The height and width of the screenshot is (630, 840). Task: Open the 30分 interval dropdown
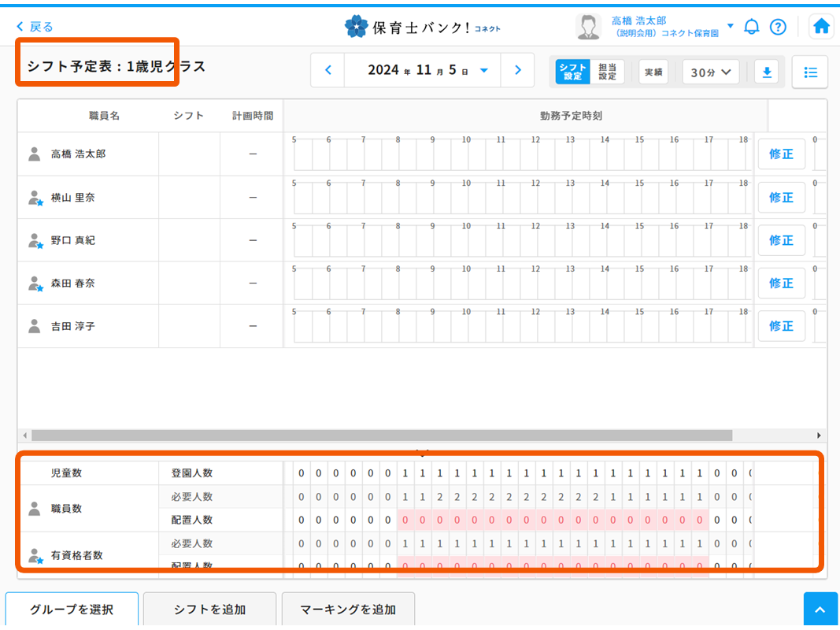coord(711,72)
